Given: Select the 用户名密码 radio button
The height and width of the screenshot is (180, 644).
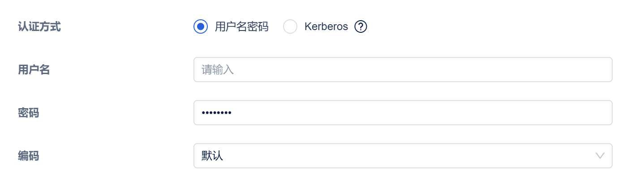Looking at the screenshot, I should 201,26.
